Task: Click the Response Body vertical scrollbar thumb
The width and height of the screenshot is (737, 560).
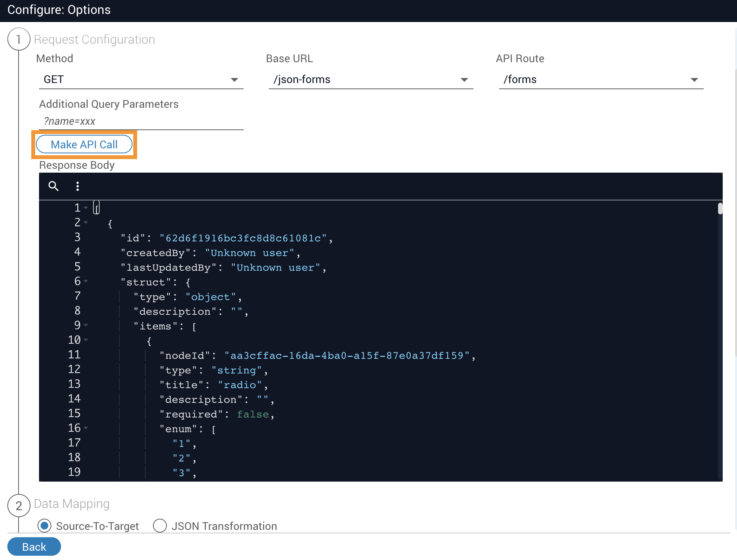Action: pos(720,209)
